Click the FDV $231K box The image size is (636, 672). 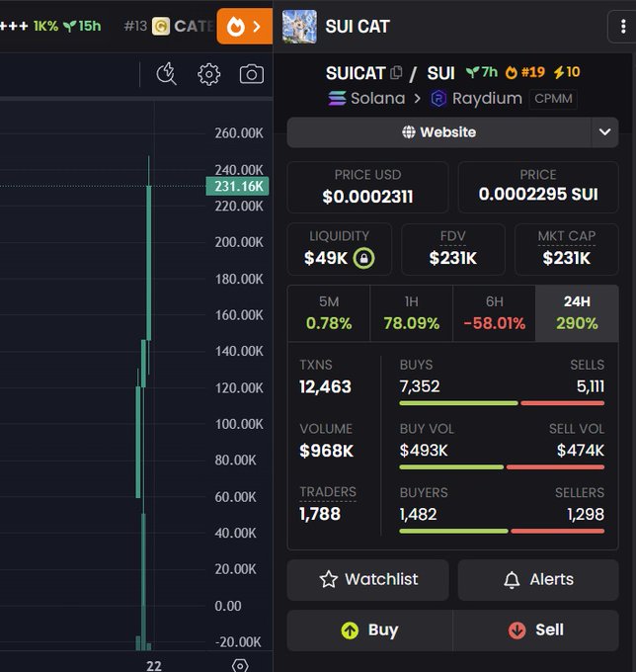coord(452,249)
